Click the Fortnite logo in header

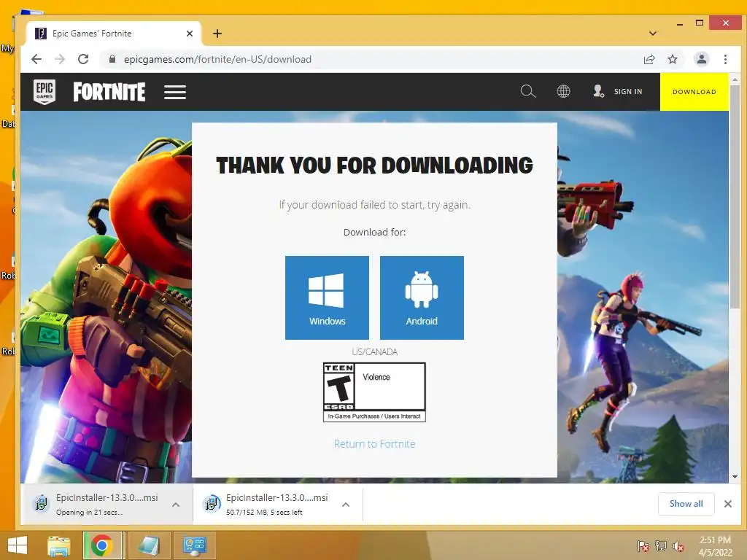(x=109, y=92)
